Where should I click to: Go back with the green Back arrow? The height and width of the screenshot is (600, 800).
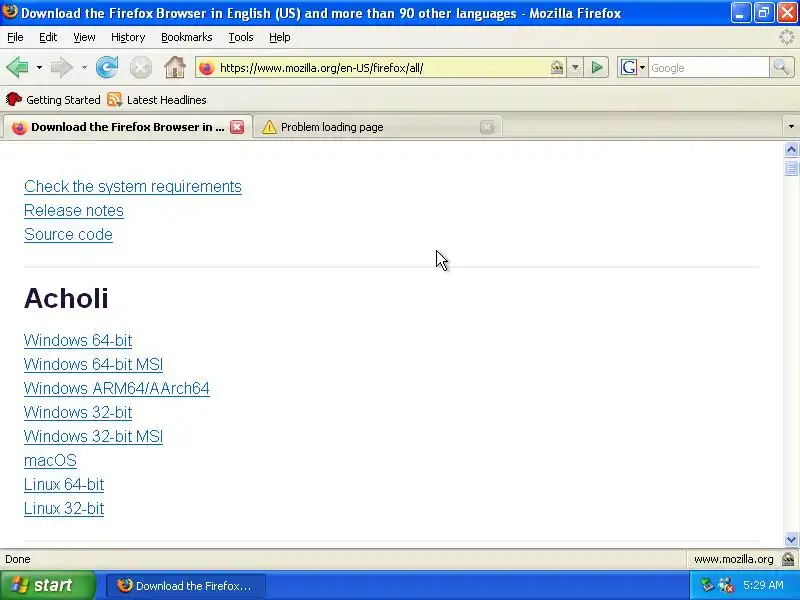click(17, 67)
